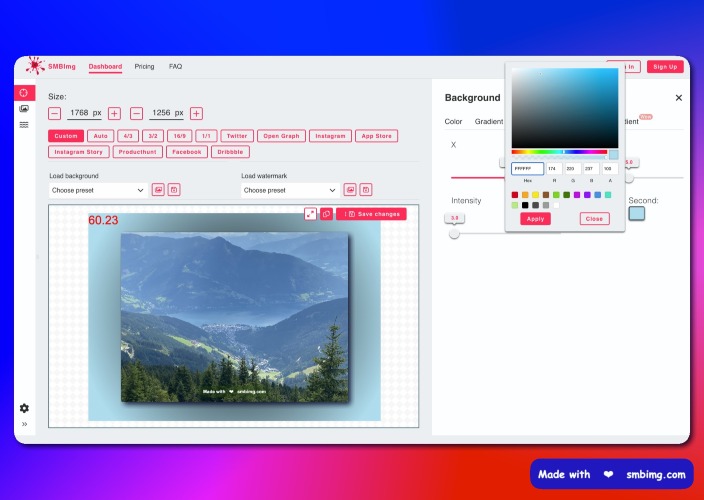Select the Instagram Story size preset
Screen dimensions: 704x500
79,152
